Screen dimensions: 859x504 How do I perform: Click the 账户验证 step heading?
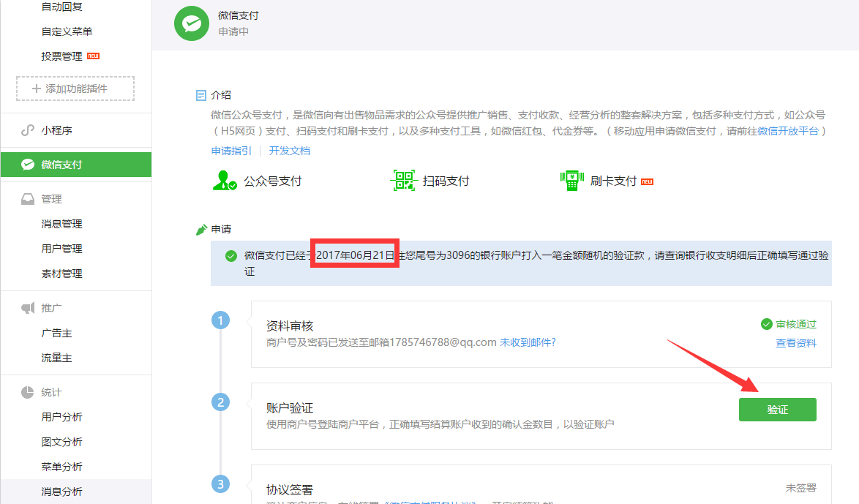[290, 408]
